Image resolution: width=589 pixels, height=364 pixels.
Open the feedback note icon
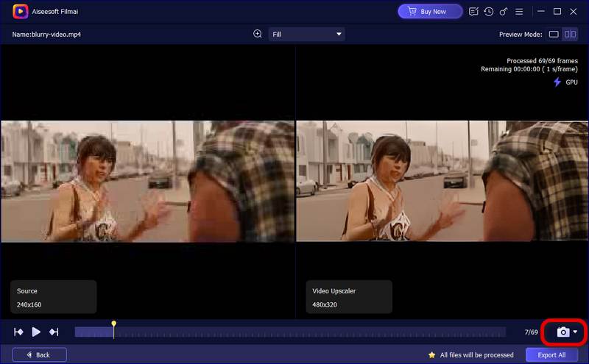click(473, 12)
